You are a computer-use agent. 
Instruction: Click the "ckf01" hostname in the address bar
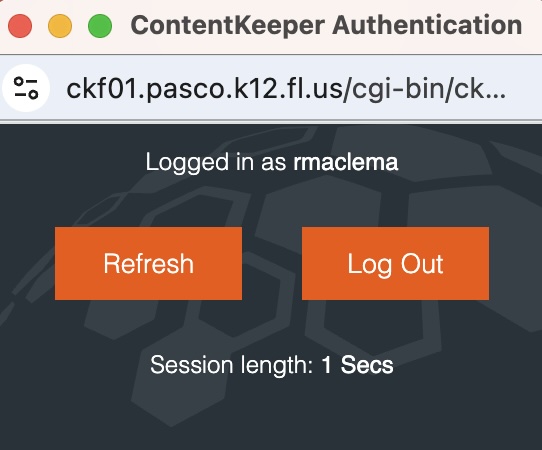click(102, 88)
